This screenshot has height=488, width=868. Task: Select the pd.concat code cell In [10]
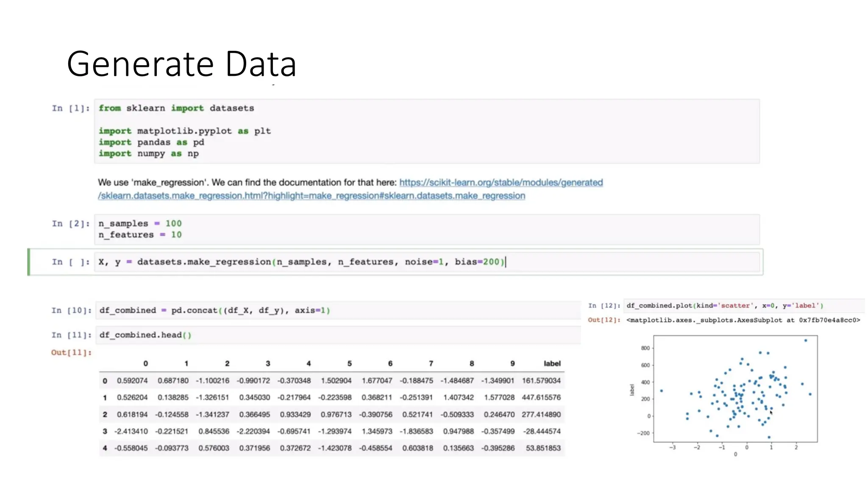click(338, 311)
